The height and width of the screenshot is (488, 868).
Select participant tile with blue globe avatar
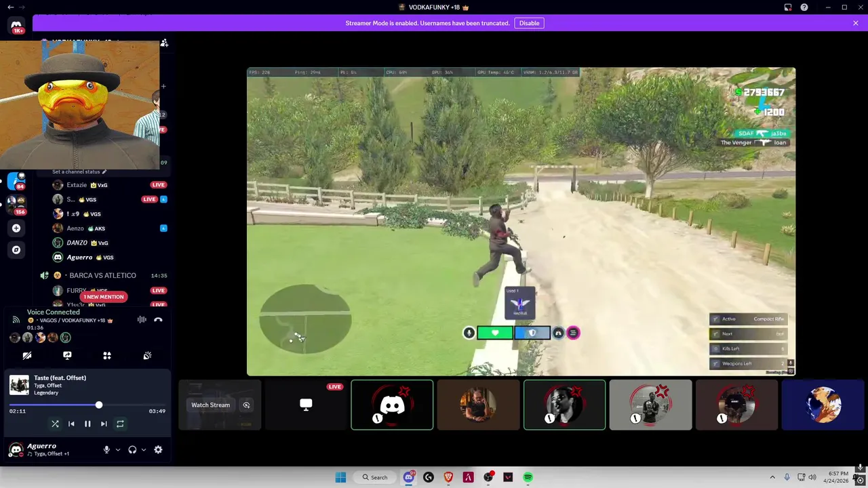click(x=825, y=405)
